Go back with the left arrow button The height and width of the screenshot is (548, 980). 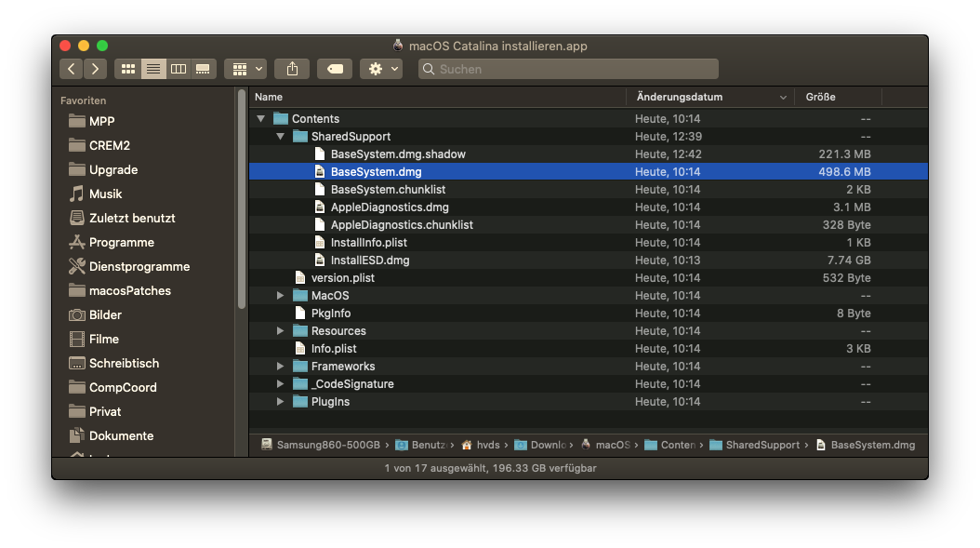(72, 69)
